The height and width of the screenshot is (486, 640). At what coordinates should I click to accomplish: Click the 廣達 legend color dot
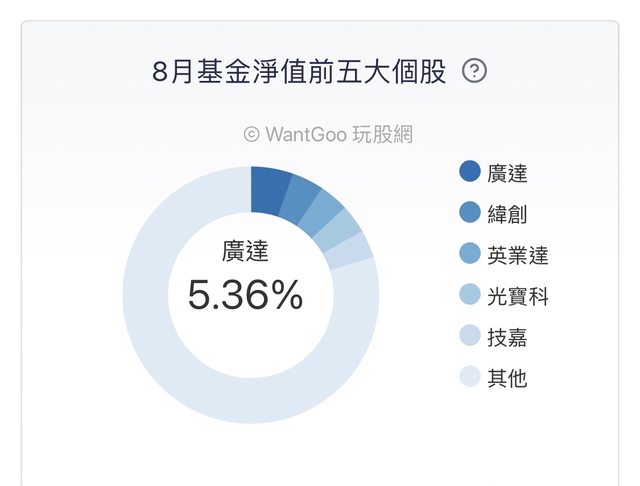click(470, 172)
